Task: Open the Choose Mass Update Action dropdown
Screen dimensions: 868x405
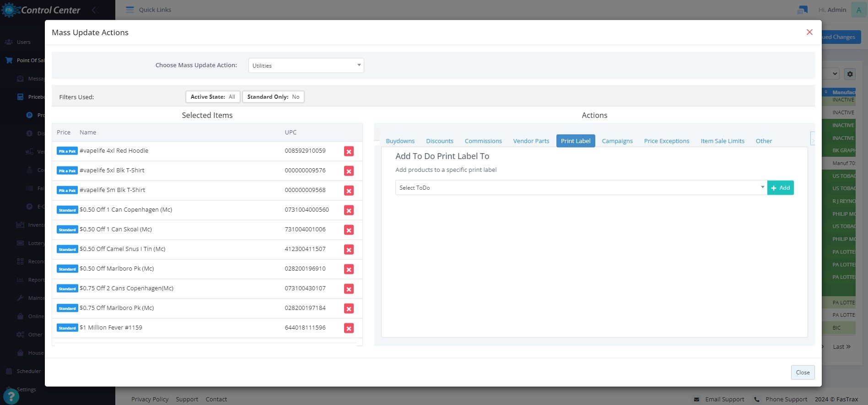Action: [x=306, y=65]
